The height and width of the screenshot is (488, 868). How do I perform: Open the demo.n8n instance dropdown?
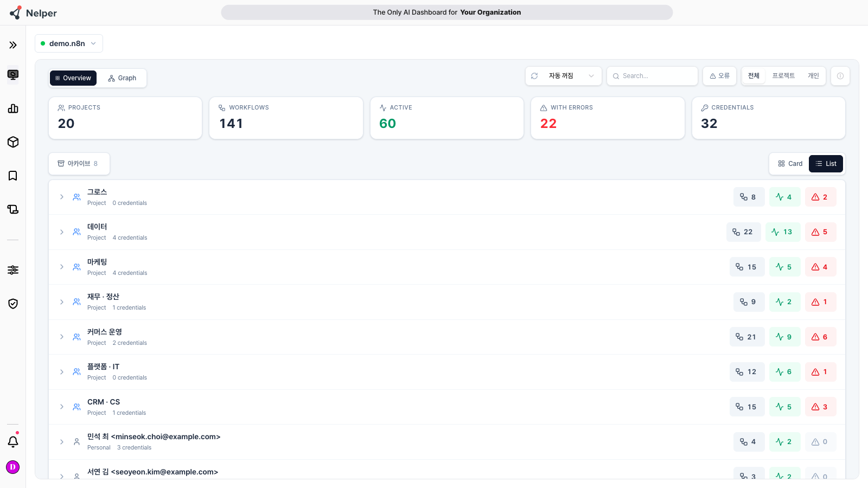69,43
